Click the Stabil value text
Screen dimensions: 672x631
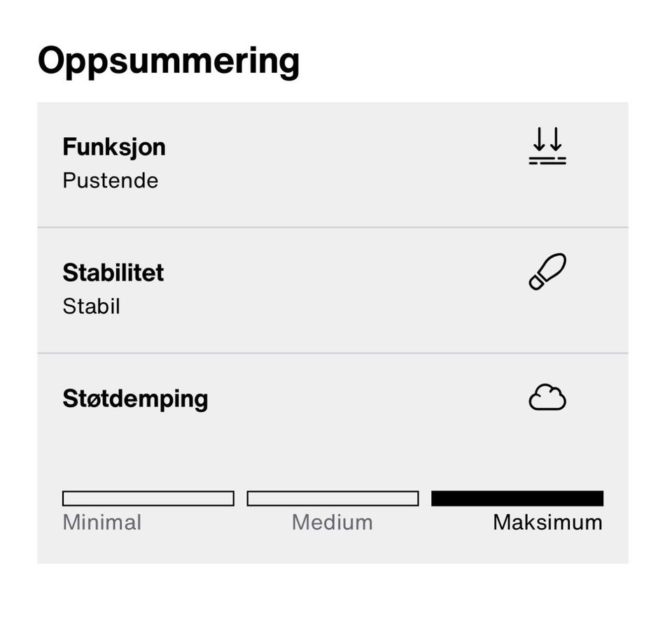(92, 306)
